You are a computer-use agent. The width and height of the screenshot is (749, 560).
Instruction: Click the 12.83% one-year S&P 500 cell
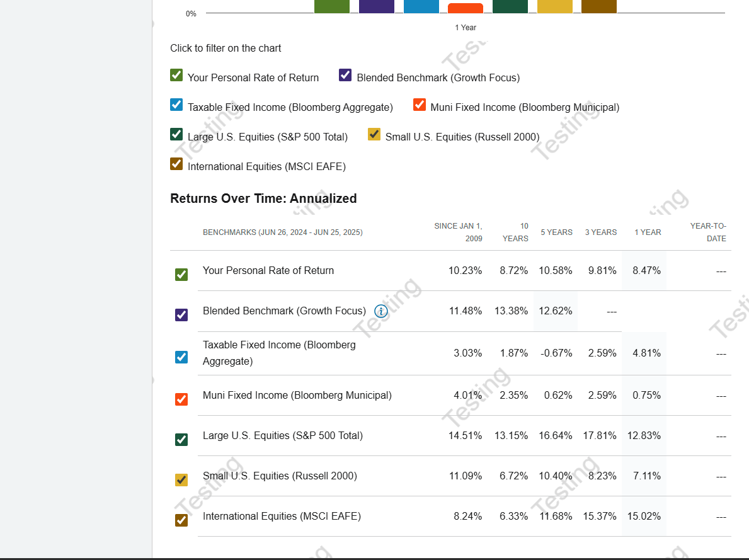tap(644, 436)
